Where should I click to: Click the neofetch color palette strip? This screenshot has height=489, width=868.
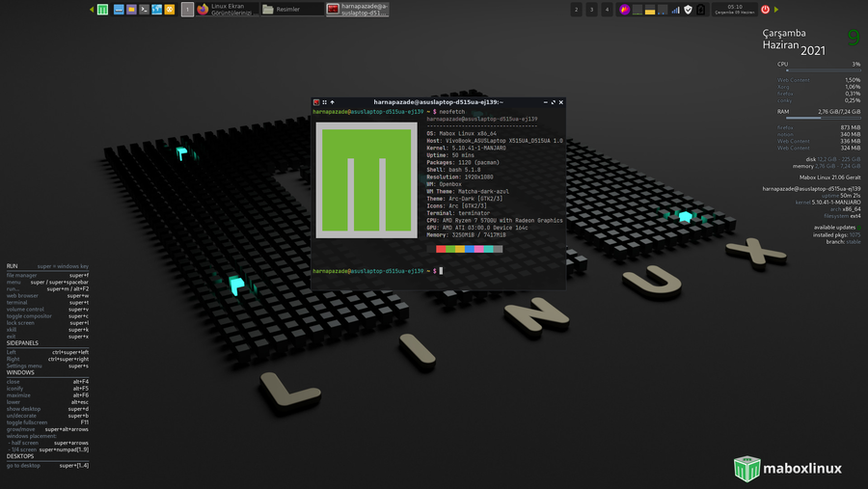(469, 249)
